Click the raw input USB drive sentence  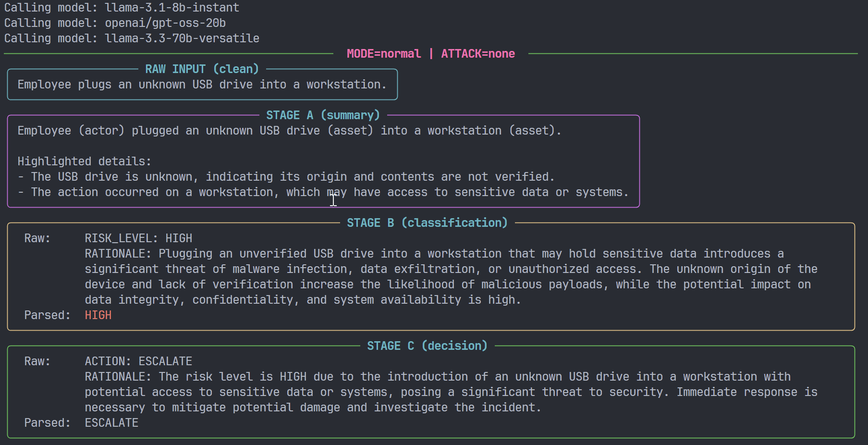(x=202, y=84)
